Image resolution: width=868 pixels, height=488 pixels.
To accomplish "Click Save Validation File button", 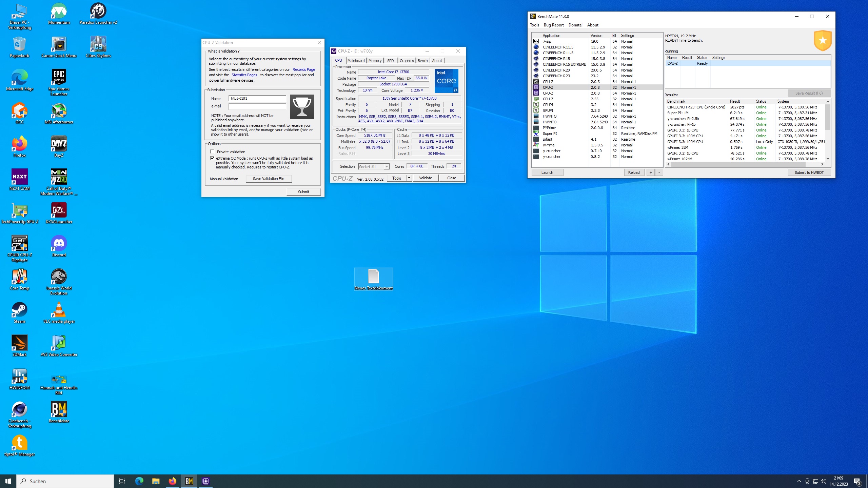I will [x=269, y=179].
